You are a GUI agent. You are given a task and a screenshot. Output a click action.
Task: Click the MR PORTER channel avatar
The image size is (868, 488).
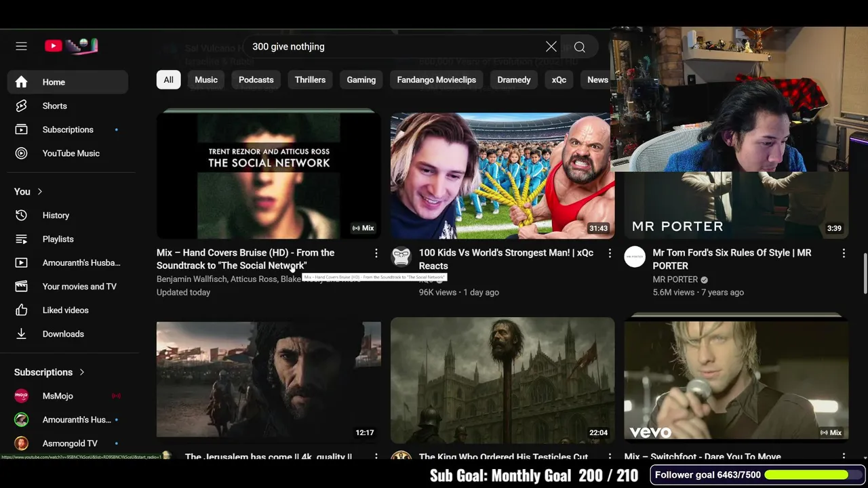(x=635, y=257)
